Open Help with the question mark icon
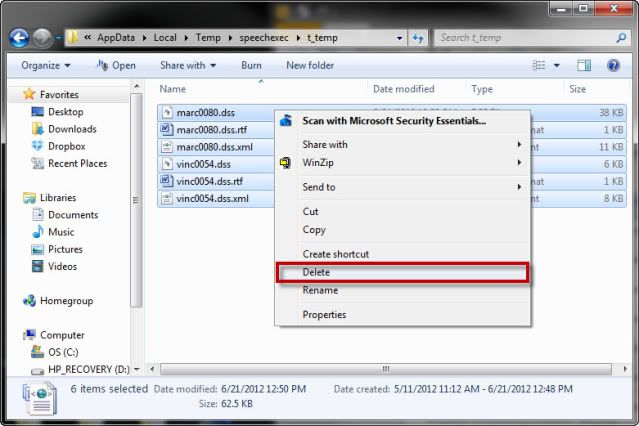The height and width of the screenshot is (426, 639). (613, 66)
